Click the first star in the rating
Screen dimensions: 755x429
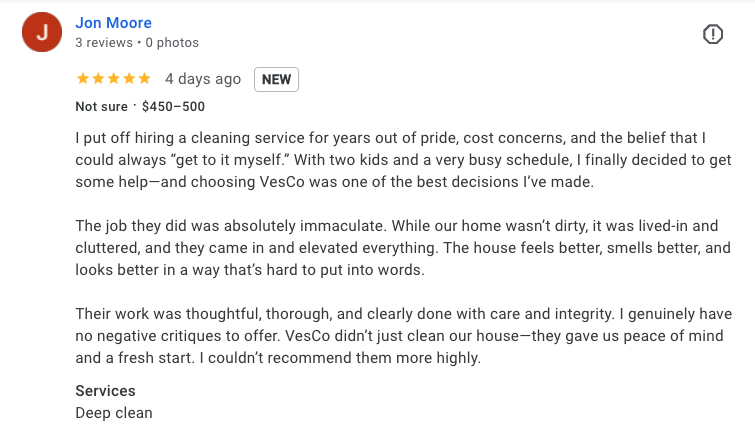[82, 79]
